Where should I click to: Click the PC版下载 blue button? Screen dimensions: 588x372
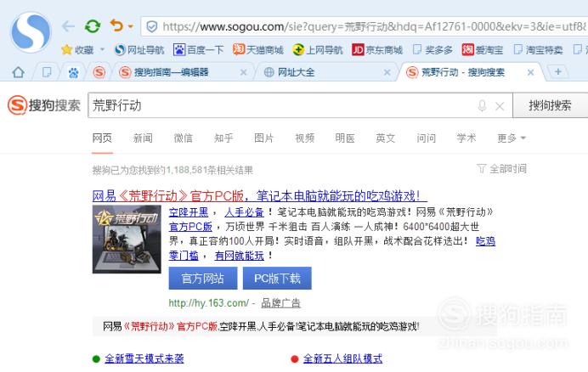(277, 279)
